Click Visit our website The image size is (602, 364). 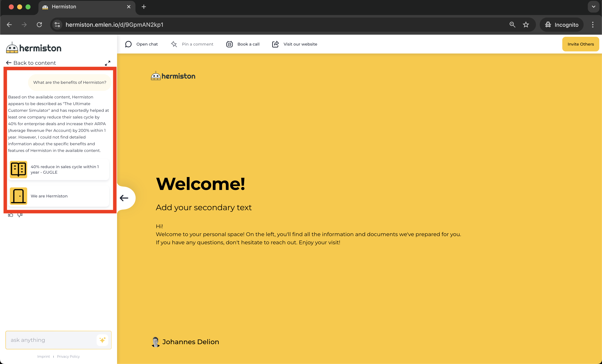(295, 44)
